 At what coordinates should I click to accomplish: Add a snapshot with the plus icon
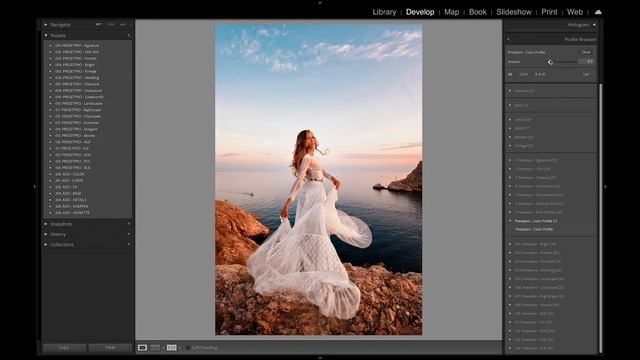129,224
